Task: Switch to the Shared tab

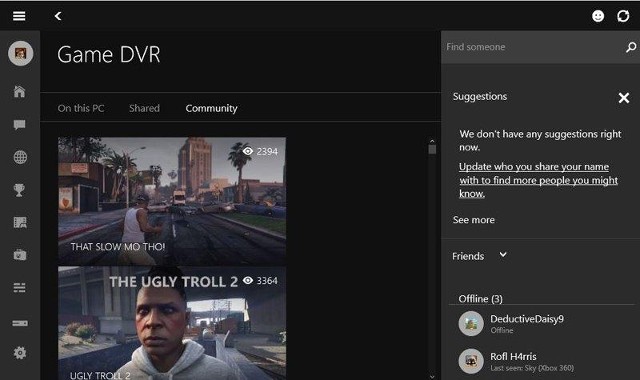Action: 144,108
